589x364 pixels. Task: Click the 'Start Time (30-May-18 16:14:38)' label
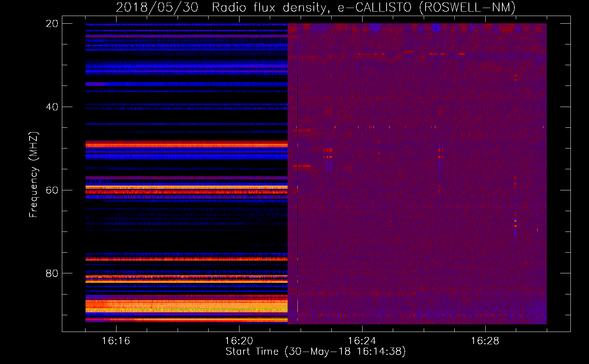pos(316,352)
